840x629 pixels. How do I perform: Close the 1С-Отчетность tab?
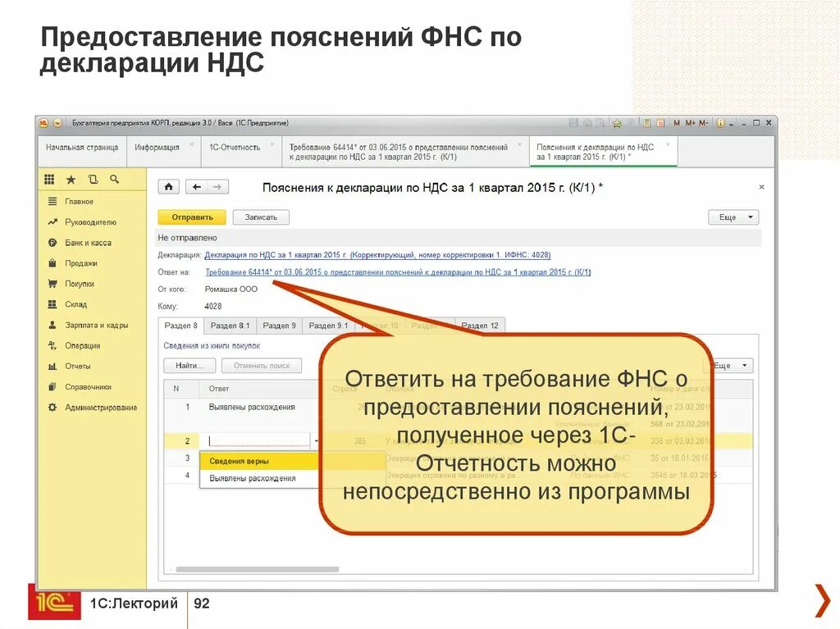272,144
